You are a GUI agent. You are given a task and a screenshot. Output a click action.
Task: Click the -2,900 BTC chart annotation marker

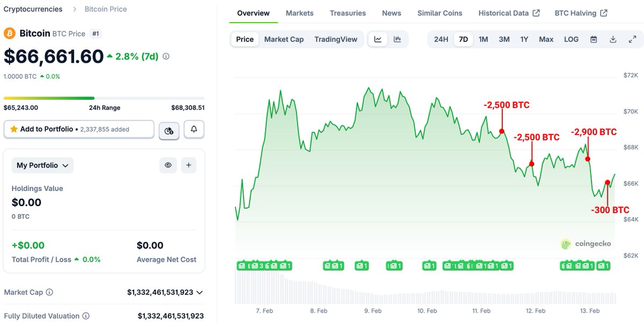pos(588,158)
